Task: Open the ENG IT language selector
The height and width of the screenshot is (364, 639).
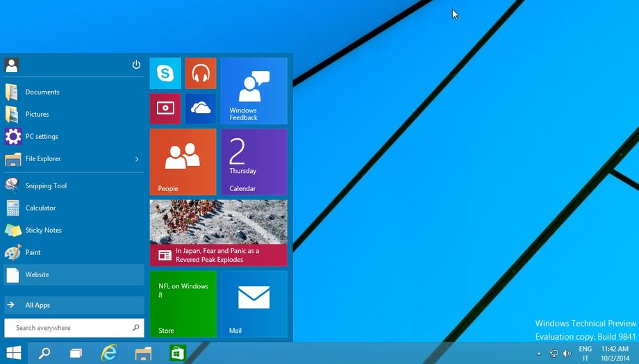Action: tap(585, 354)
